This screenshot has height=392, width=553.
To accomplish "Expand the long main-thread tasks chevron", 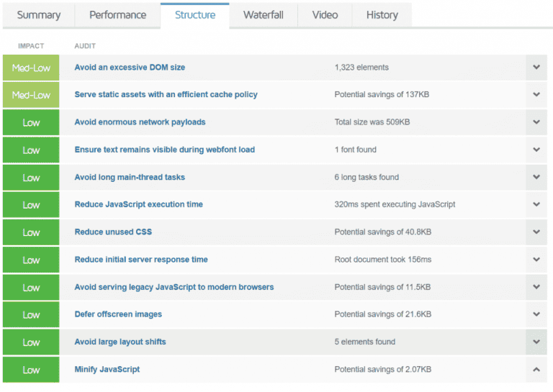I will pos(536,177).
